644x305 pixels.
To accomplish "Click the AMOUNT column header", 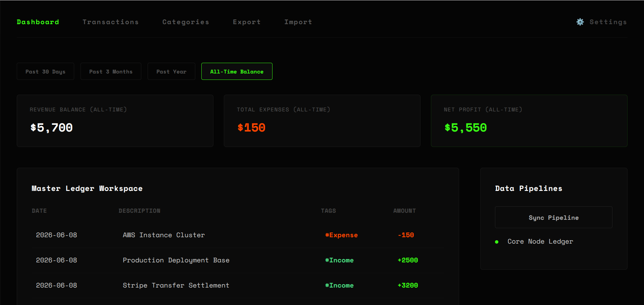I will (x=404, y=211).
